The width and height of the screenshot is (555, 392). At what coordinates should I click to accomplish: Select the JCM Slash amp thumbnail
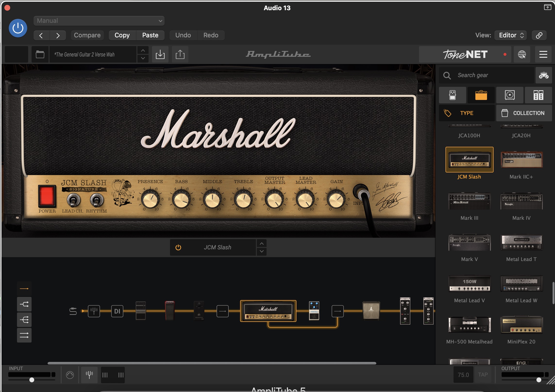(469, 160)
